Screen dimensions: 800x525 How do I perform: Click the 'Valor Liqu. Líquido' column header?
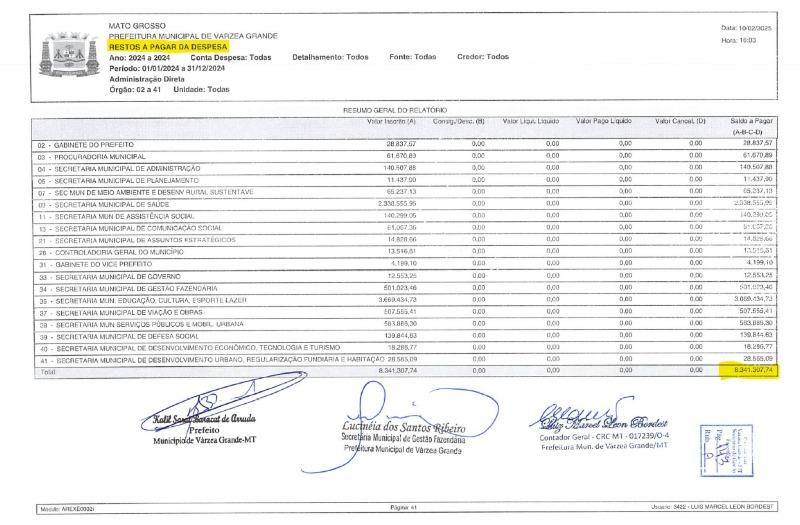(531, 121)
